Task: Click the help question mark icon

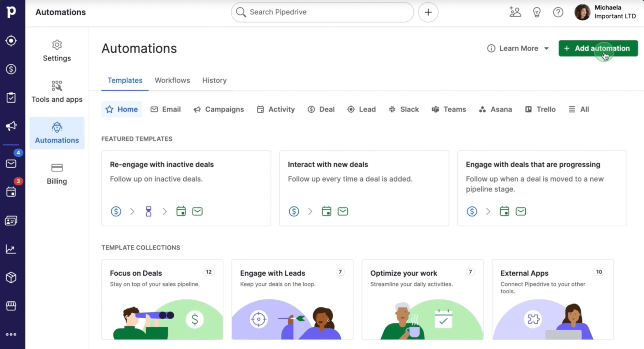Action: click(x=558, y=12)
